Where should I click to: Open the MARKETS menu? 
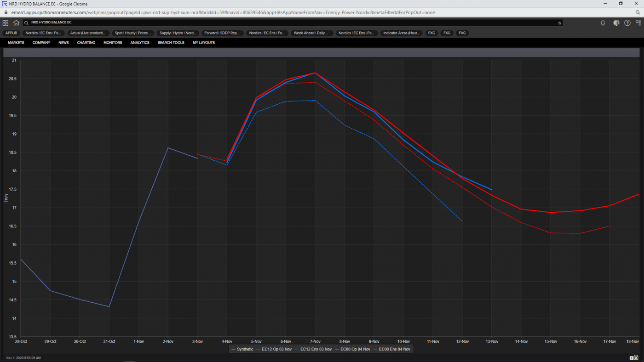16,43
